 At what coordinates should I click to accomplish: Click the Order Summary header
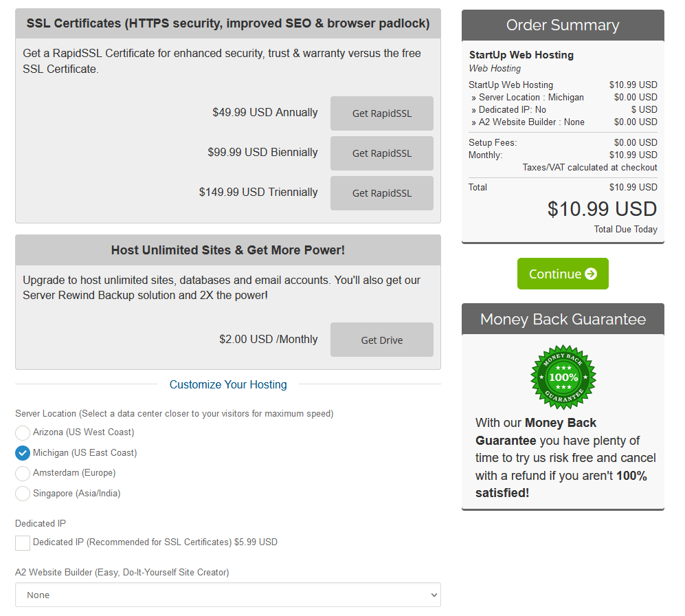tap(563, 25)
